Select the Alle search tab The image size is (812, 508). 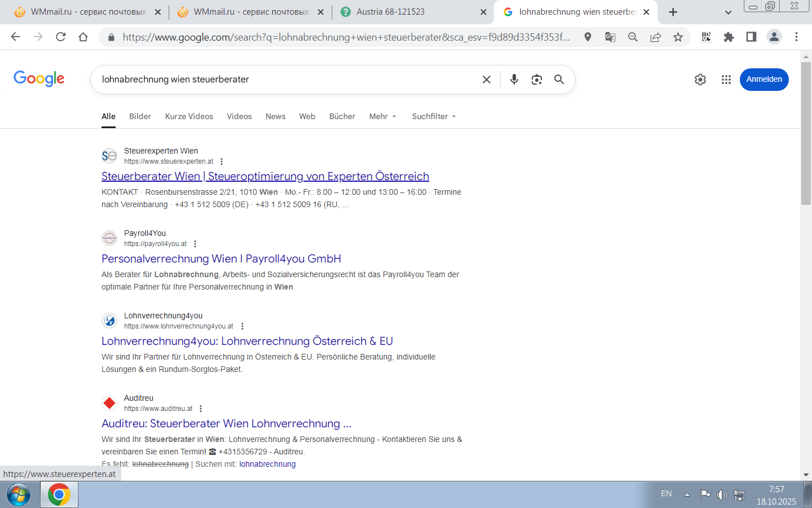point(108,116)
